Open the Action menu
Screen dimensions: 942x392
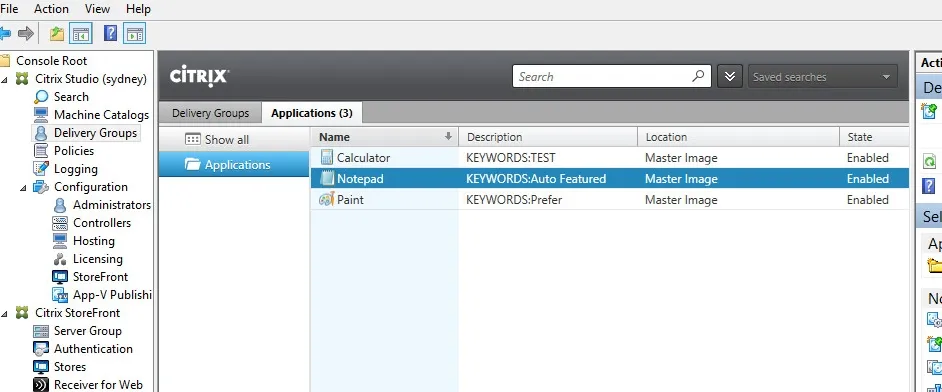pos(51,9)
